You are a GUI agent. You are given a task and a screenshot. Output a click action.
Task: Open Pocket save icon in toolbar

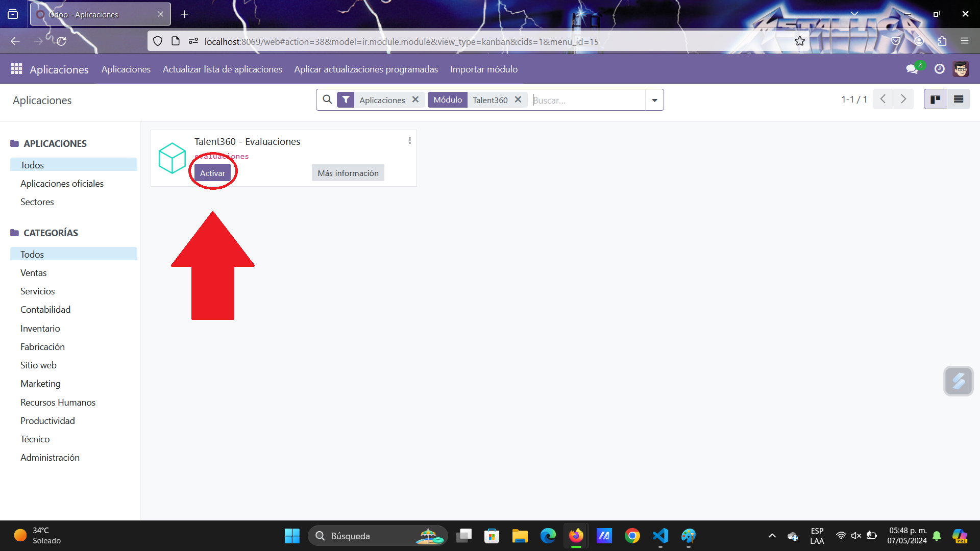(896, 41)
